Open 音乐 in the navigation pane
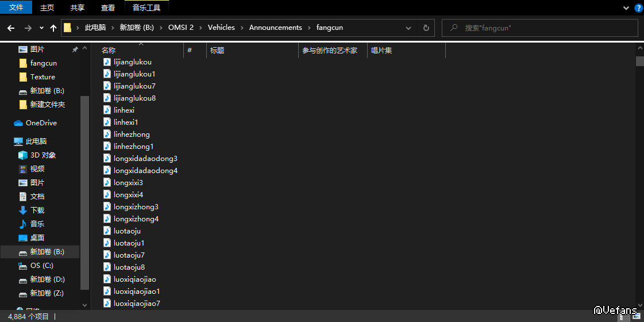 [x=37, y=224]
